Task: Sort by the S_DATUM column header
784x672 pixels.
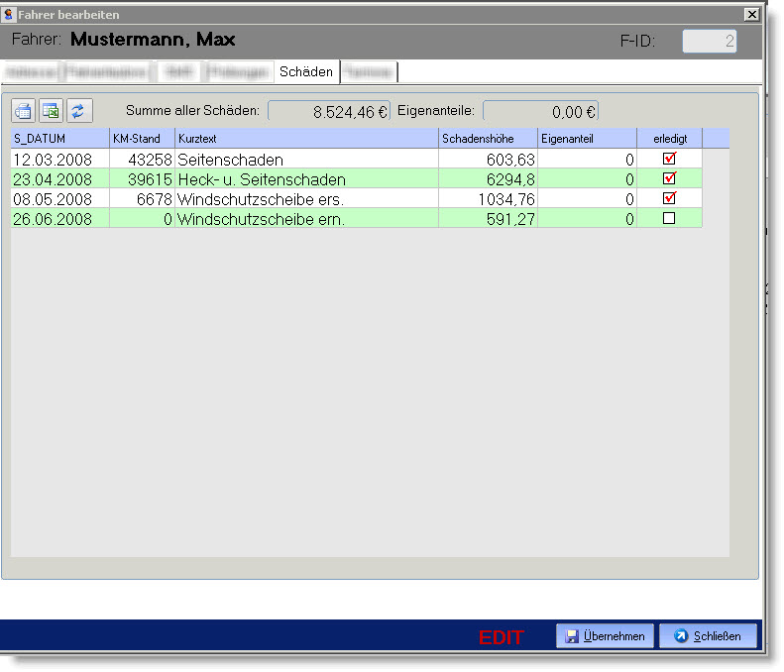Action: pos(59,139)
